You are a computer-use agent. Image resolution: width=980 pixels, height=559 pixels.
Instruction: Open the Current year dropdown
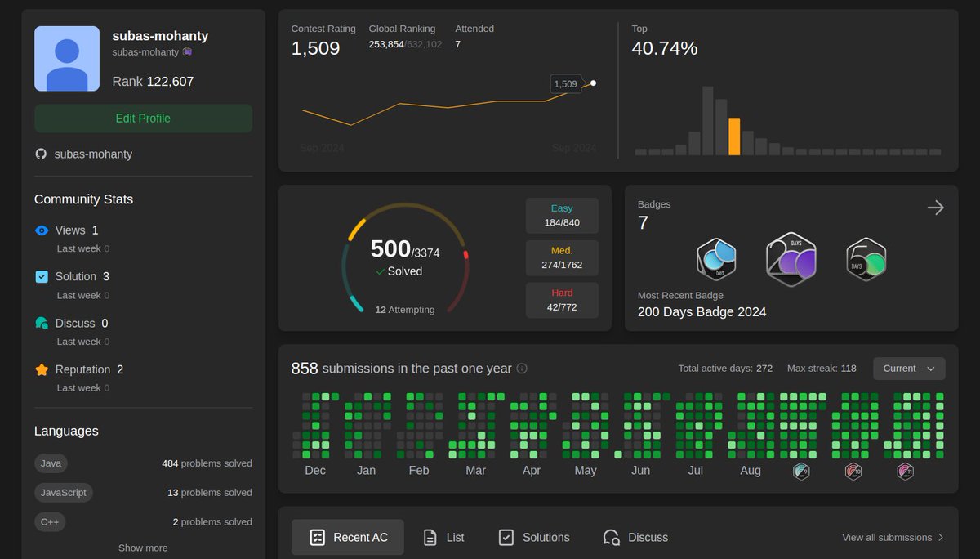[x=909, y=369]
